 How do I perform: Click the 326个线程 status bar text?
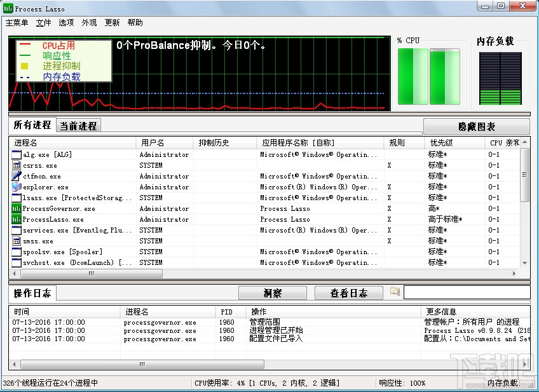click(50, 383)
